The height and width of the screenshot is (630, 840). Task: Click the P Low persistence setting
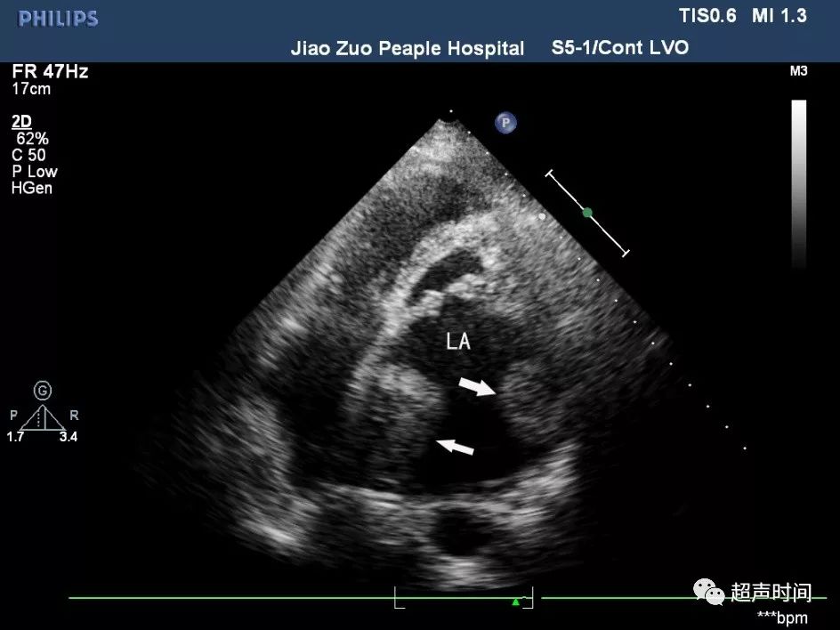click(35, 172)
